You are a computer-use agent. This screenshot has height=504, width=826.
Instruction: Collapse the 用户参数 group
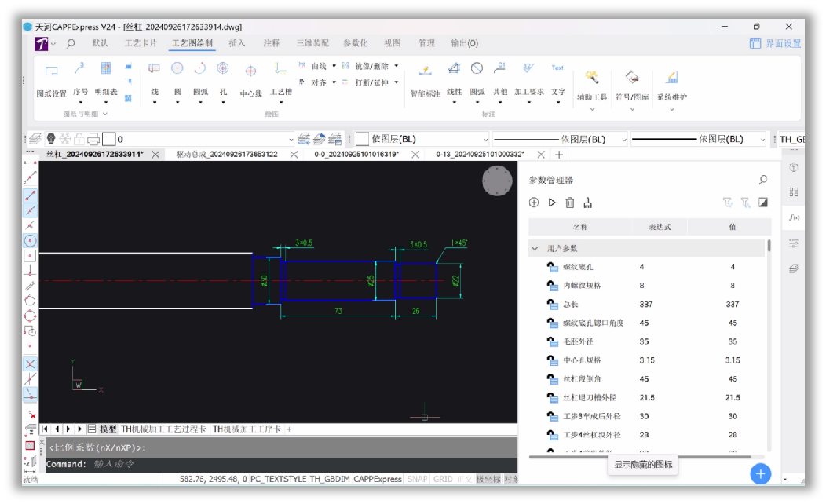(x=535, y=248)
